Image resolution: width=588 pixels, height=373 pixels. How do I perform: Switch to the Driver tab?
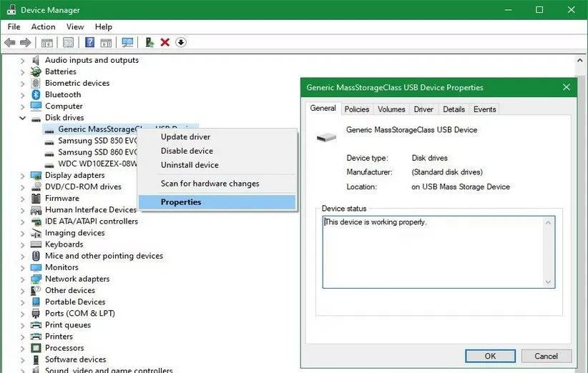point(423,109)
